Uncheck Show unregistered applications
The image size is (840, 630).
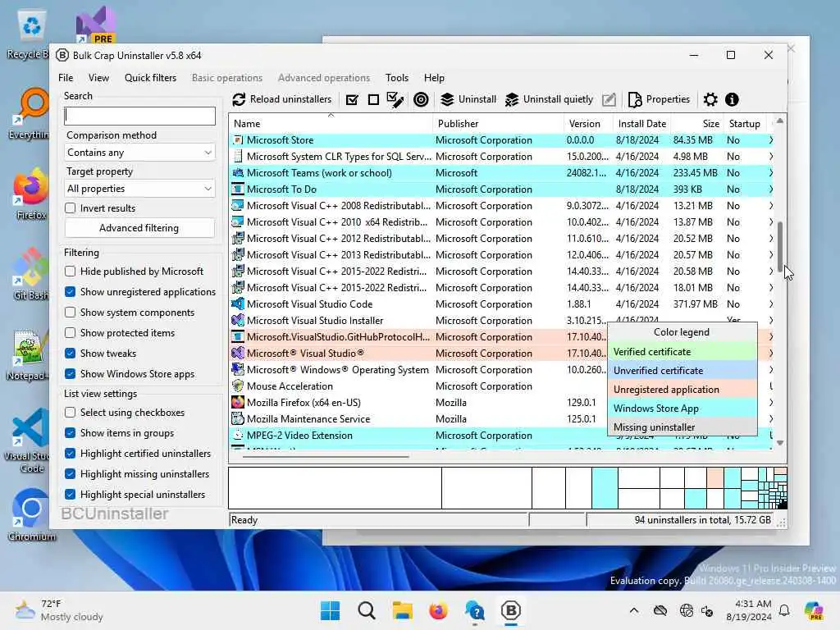click(x=71, y=291)
